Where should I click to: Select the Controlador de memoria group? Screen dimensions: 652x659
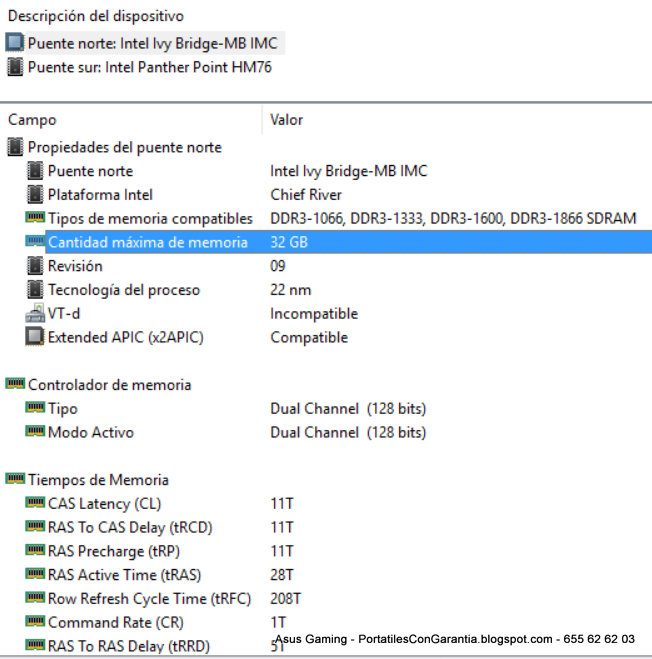[109, 385]
